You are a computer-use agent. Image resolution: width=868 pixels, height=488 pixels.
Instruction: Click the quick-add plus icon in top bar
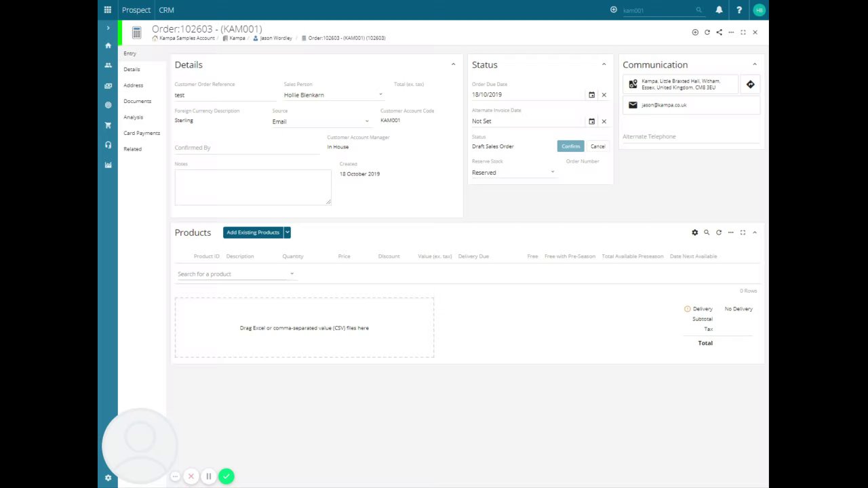614,10
